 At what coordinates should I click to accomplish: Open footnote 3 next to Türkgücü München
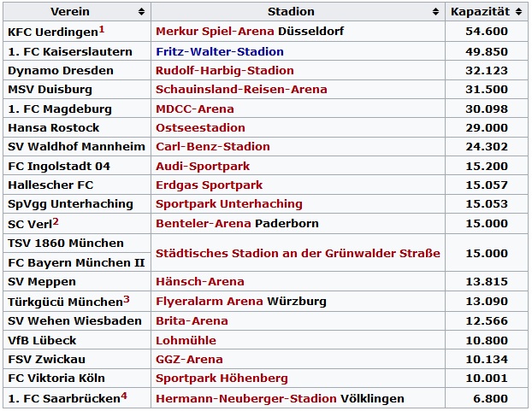coord(127,300)
